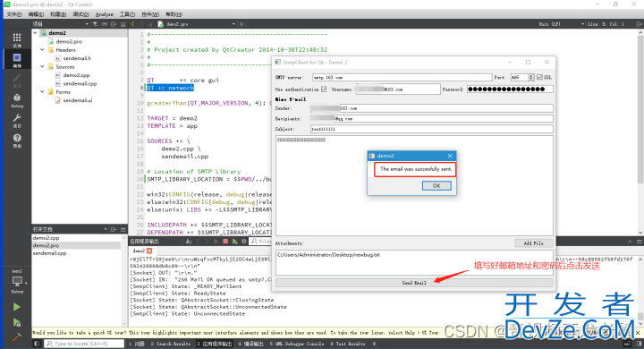Toggle the SSL checkbox
Image resolution: width=644 pixels, height=349 pixels.
(539, 77)
